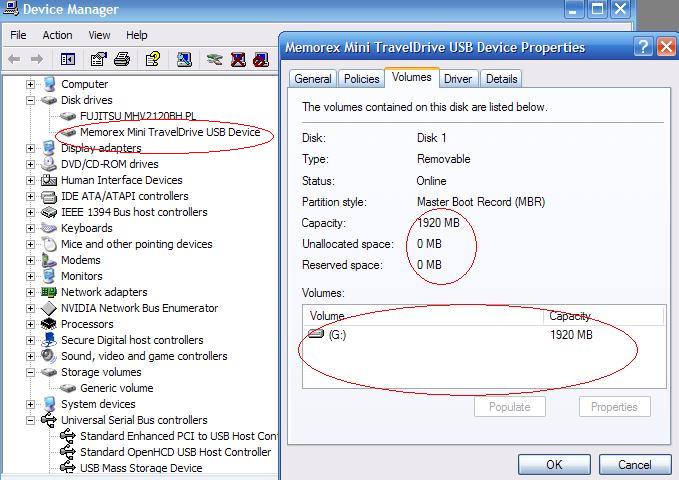Click the Help question-mark toolbar icon
The image size is (679, 480).
[152, 59]
